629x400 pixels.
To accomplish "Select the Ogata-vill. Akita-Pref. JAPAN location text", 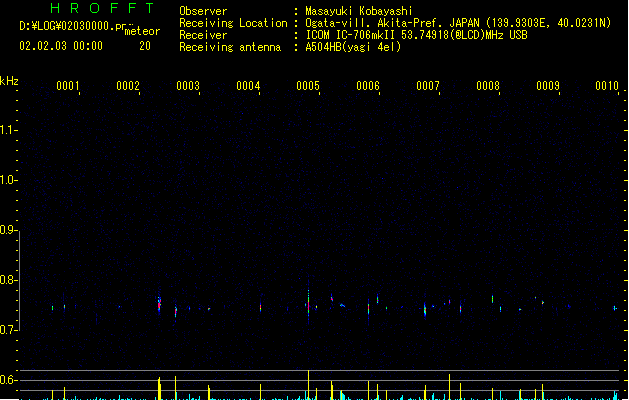I will (x=458, y=23).
